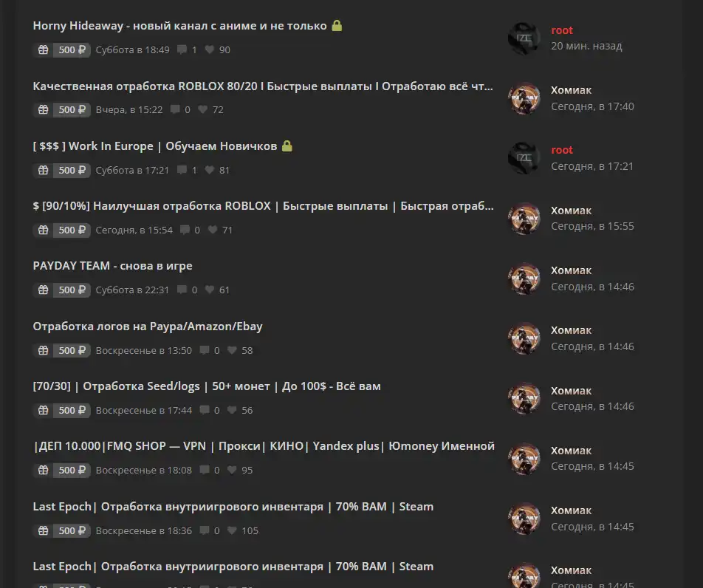Open the |ДЕП 10.000|FMQ SHOP thread

point(264,446)
